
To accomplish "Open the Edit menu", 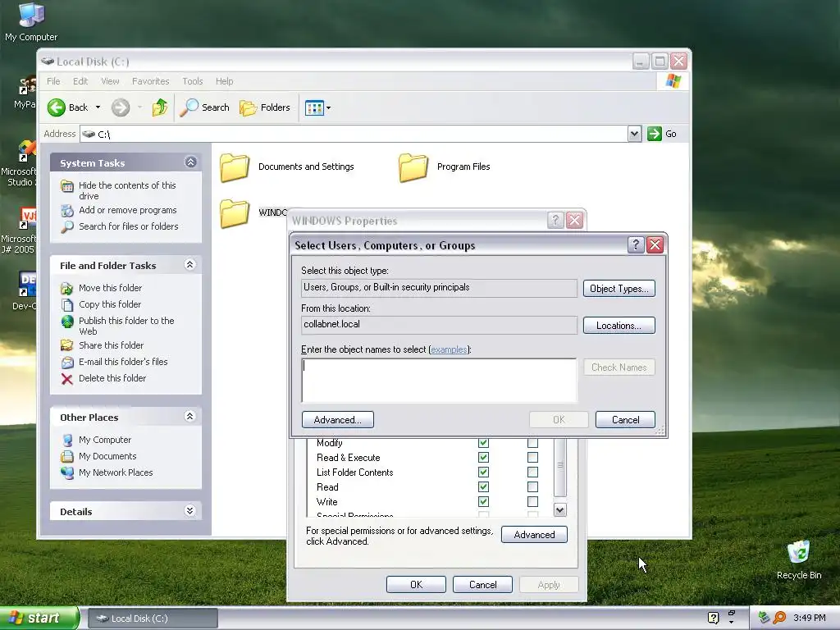I will pos(80,81).
